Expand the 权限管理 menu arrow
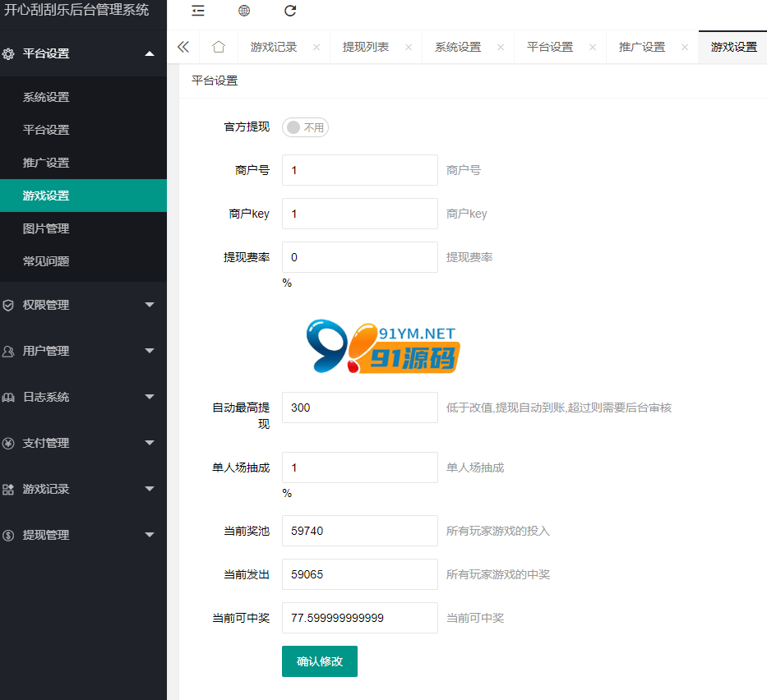Image resolution: width=767 pixels, height=700 pixels. tap(150, 305)
